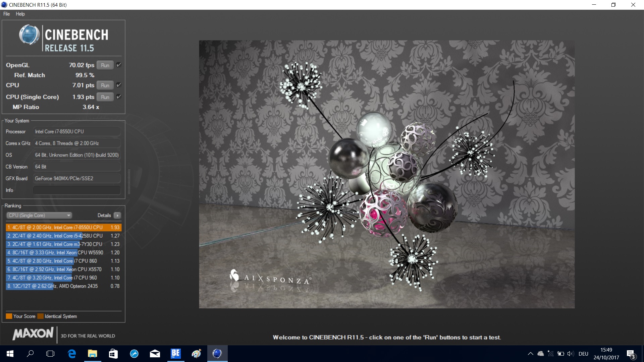
Task: Toggle the CPU (Single Core) checkbox
Action: (118, 97)
